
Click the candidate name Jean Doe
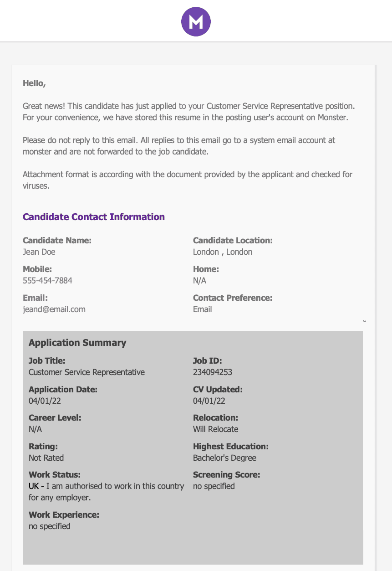coord(39,252)
